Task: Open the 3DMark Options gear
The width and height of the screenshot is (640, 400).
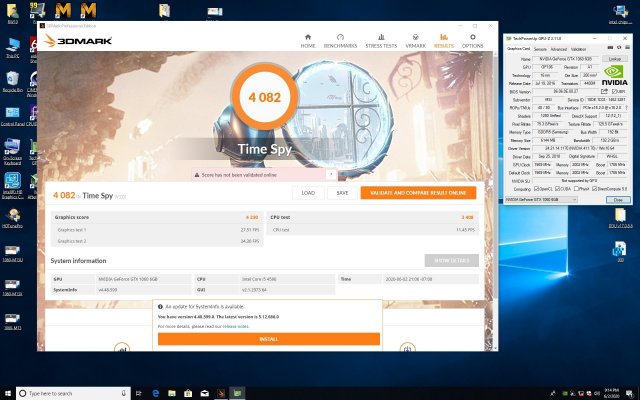Action: tap(471, 41)
